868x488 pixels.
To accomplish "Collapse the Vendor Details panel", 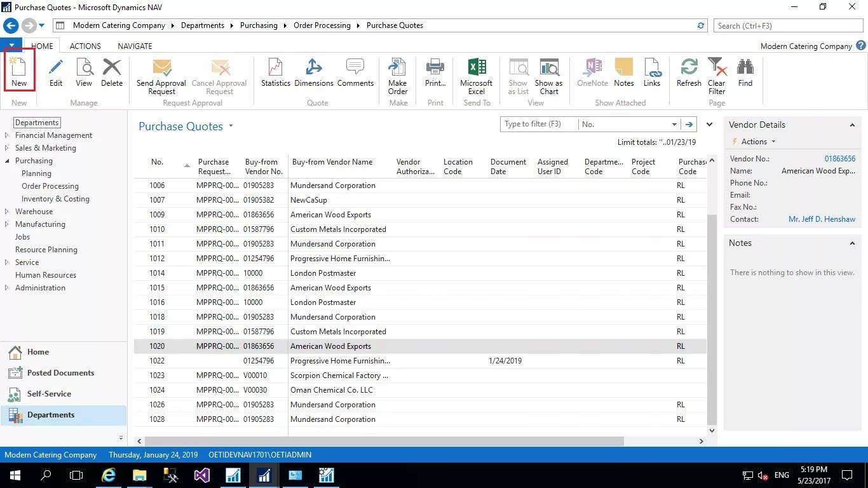I will (852, 125).
